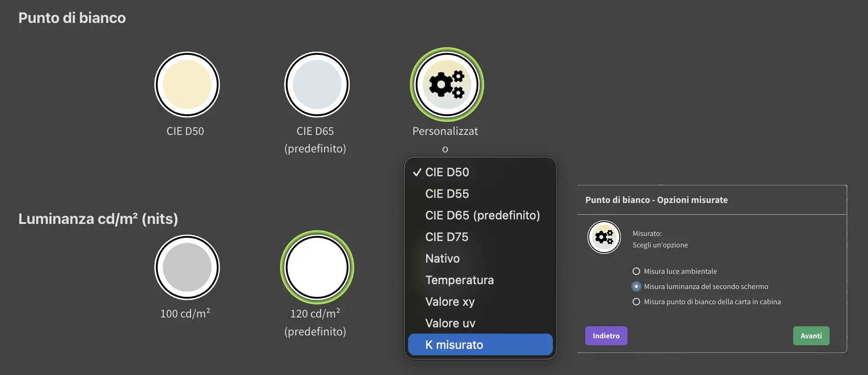Select the CIE D65 (predefinito) white point circle
868x375 pixels.
[317, 85]
